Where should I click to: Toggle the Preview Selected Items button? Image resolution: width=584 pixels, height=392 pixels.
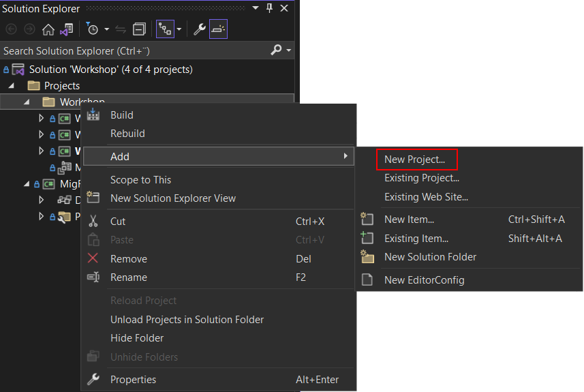pos(218,29)
